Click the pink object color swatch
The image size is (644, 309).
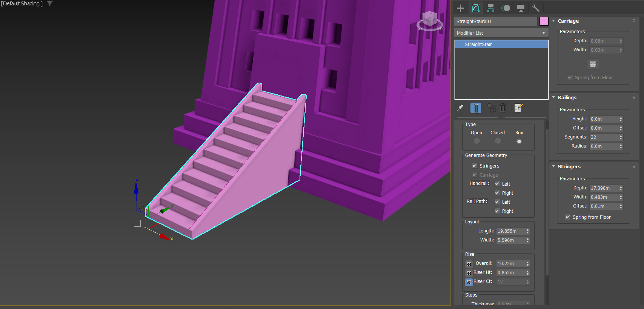tap(544, 21)
